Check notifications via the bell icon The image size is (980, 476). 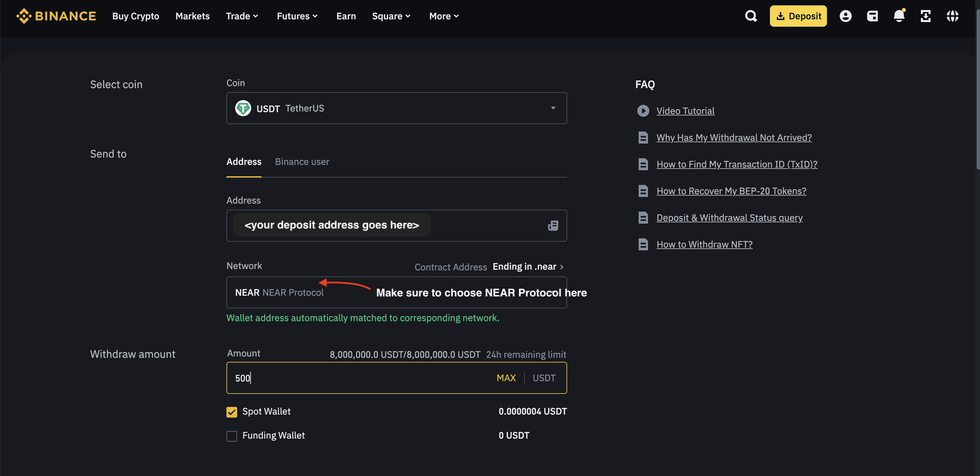899,16
